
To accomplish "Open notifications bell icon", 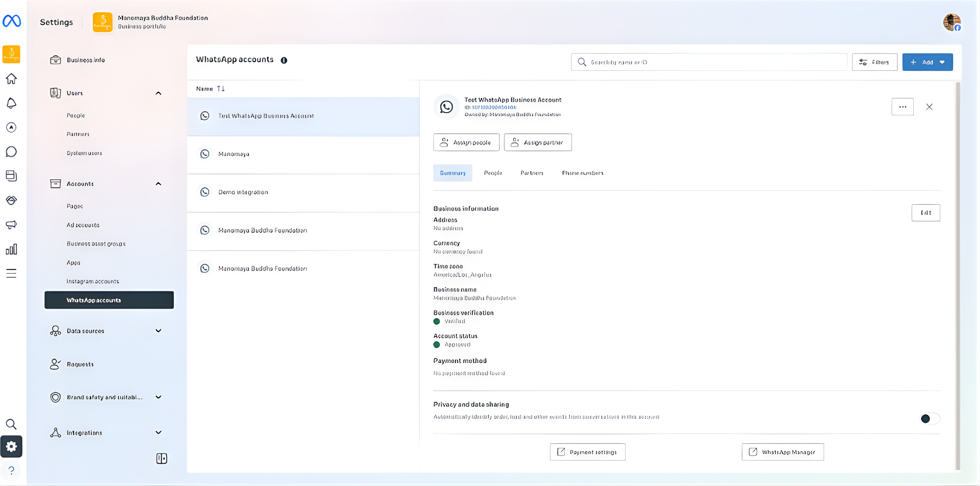I will (x=11, y=103).
